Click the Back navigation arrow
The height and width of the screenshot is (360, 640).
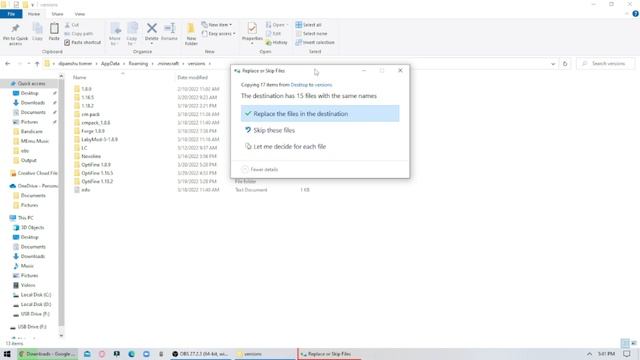point(7,64)
